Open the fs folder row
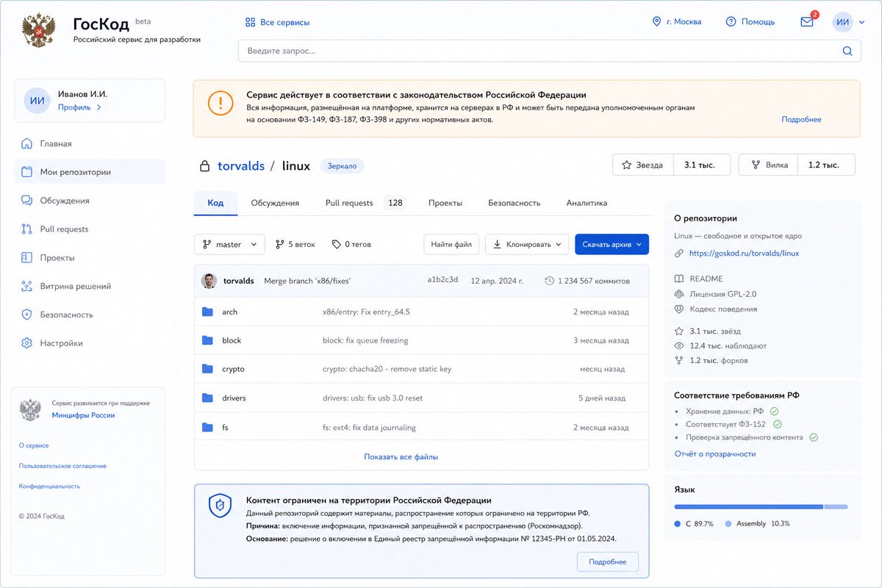The width and height of the screenshot is (882, 588). click(421, 427)
